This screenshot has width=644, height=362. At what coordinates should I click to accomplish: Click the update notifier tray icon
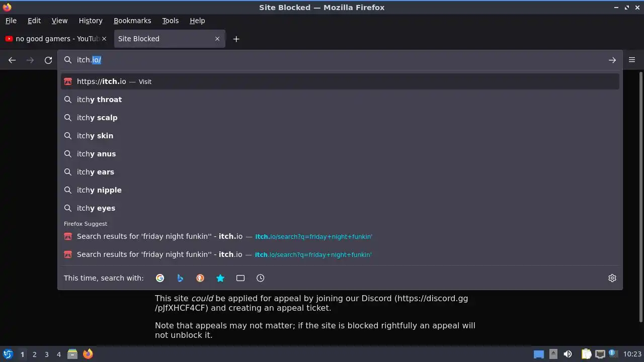[x=613, y=354]
